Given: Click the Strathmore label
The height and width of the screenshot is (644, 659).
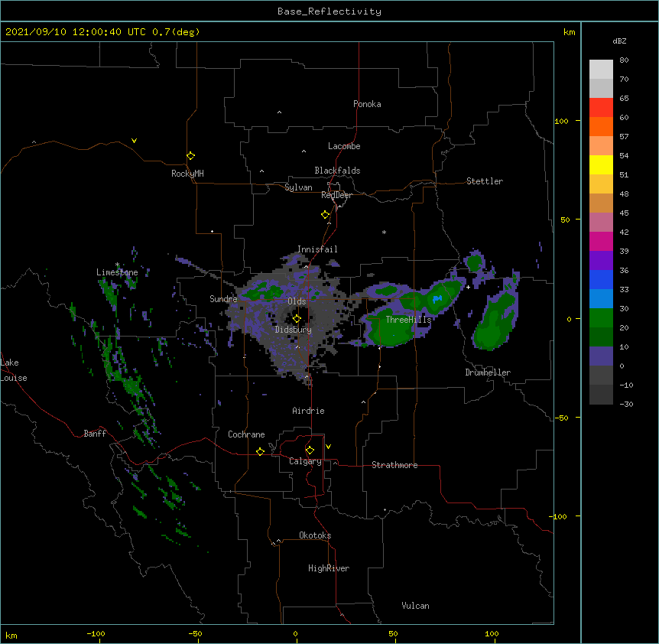Looking at the screenshot, I should [394, 465].
